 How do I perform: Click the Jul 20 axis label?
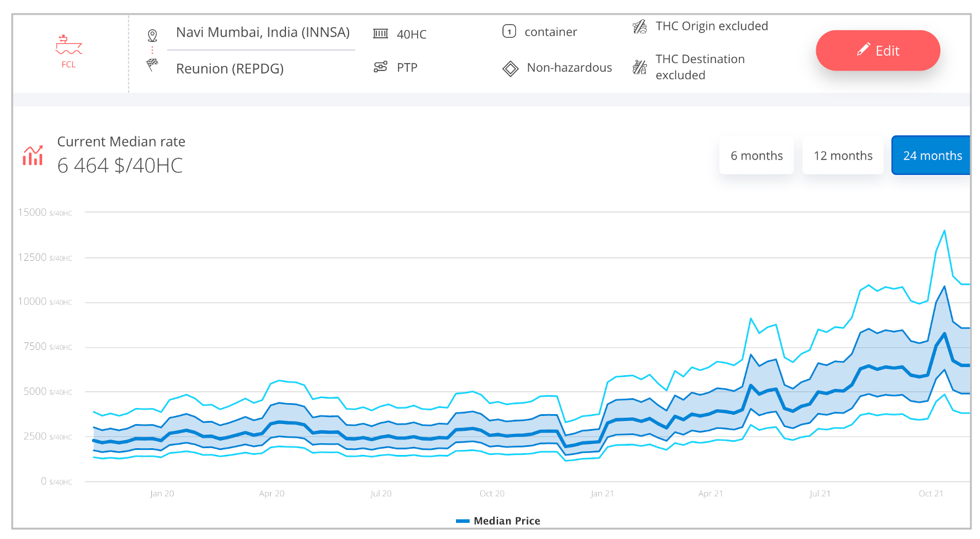(x=381, y=493)
